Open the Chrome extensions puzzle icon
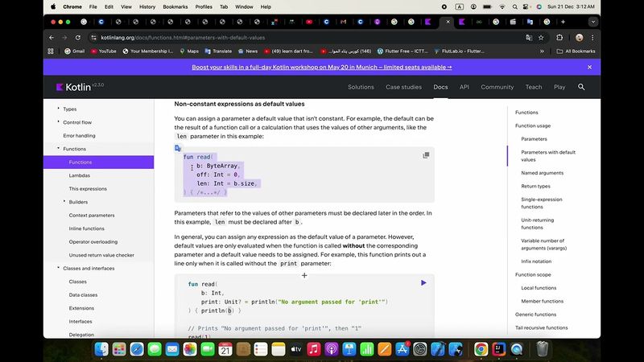The width and height of the screenshot is (644, 362). tap(559, 37)
